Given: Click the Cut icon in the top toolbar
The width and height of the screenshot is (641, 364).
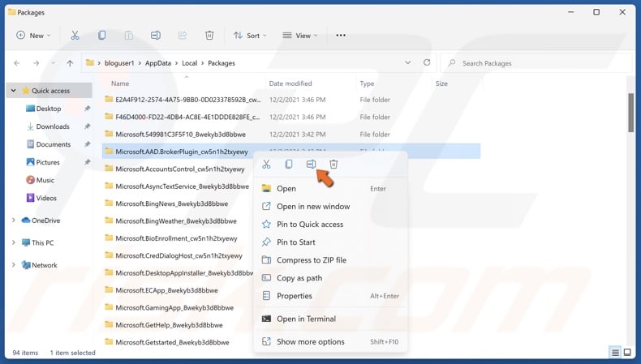Looking at the screenshot, I should point(75,36).
